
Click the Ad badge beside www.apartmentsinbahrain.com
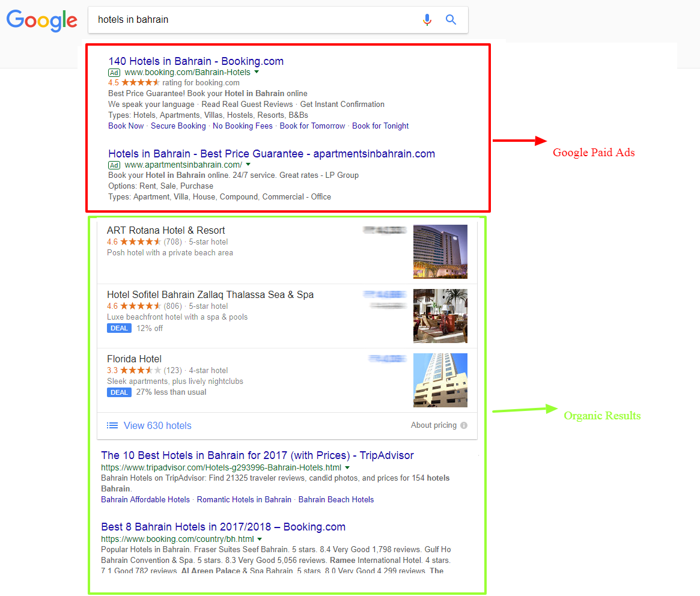click(x=114, y=165)
